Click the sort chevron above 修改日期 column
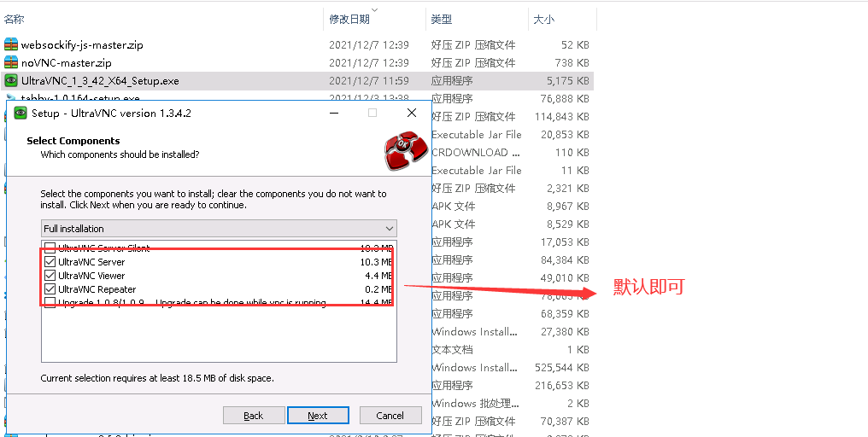Screen dimensions: 868x437 tap(375, 9)
